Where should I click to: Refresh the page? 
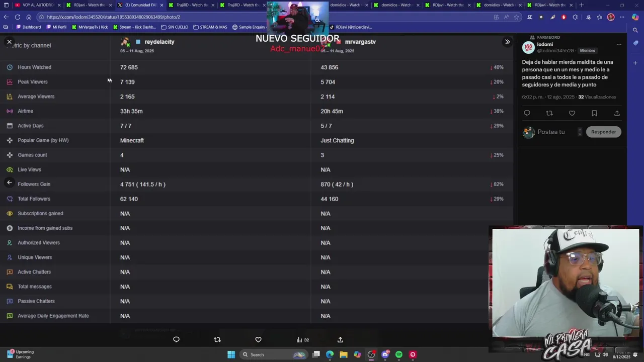(x=17, y=17)
